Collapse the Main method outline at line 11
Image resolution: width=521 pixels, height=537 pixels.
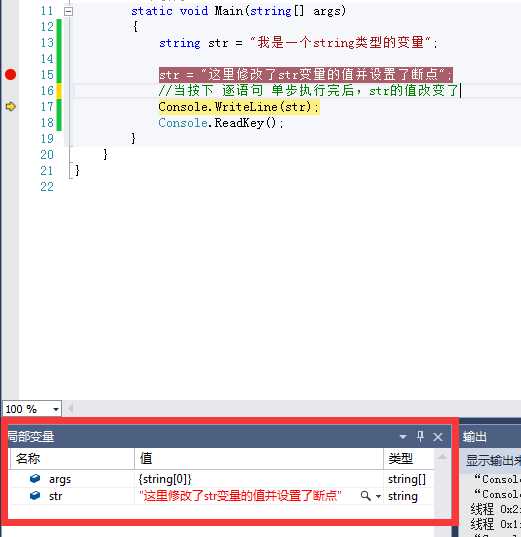click(69, 11)
